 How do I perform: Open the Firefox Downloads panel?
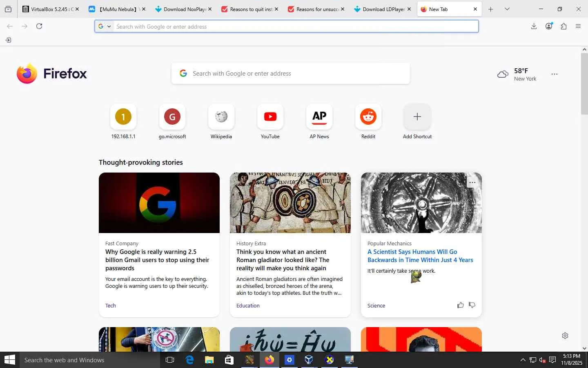534,26
